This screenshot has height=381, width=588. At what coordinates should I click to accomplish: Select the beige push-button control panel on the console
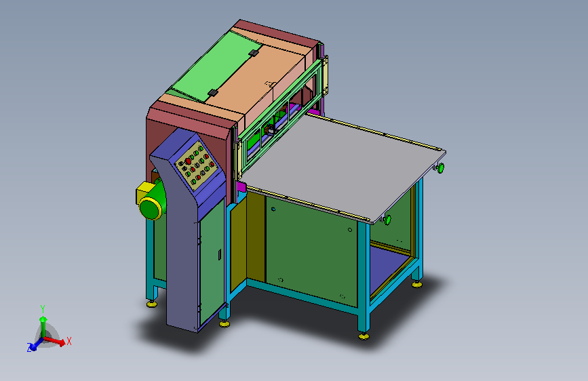197,165
